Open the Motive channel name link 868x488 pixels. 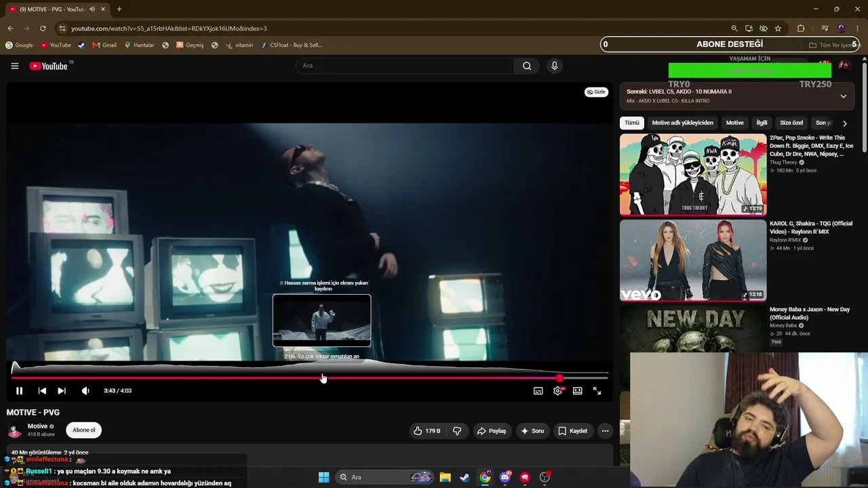tap(37, 426)
